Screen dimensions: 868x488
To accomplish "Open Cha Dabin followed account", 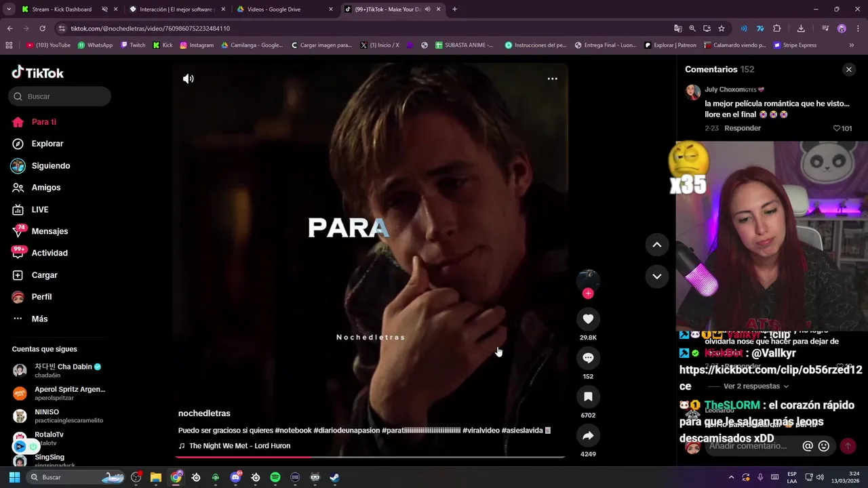I will tap(58, 370).
